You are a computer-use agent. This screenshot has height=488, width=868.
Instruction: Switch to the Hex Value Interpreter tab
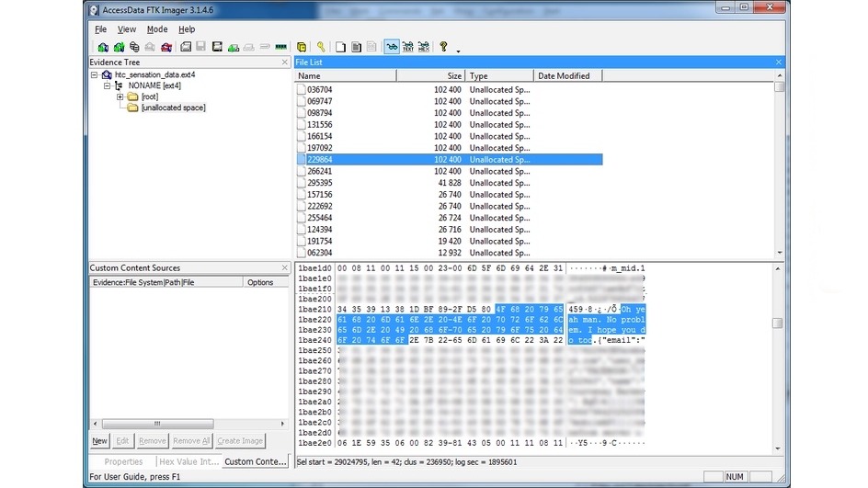point(187,461)
